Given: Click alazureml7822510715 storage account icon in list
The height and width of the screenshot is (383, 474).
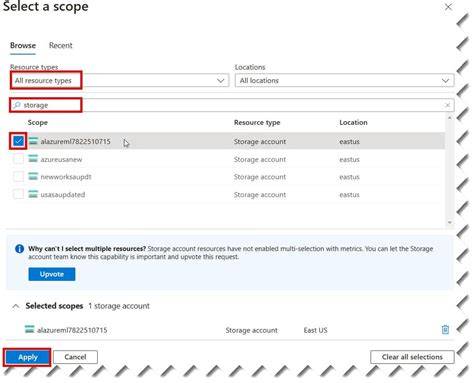Looking at the screenshot, I should (33, 141).
